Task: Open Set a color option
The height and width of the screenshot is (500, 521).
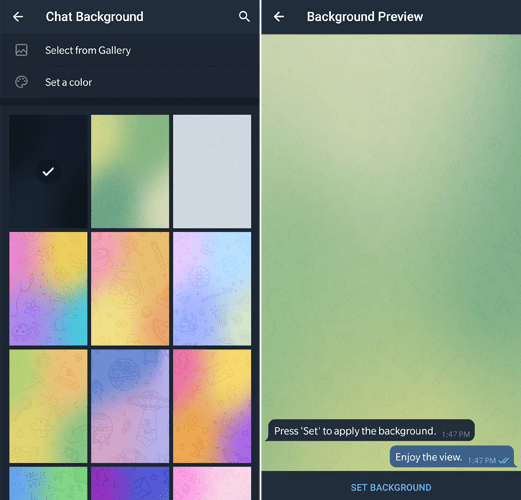Action: pyautogui.click(x=129, y=82)
